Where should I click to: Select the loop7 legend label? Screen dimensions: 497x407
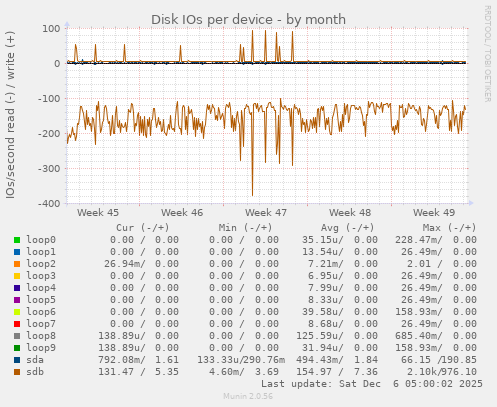point(41,324)
